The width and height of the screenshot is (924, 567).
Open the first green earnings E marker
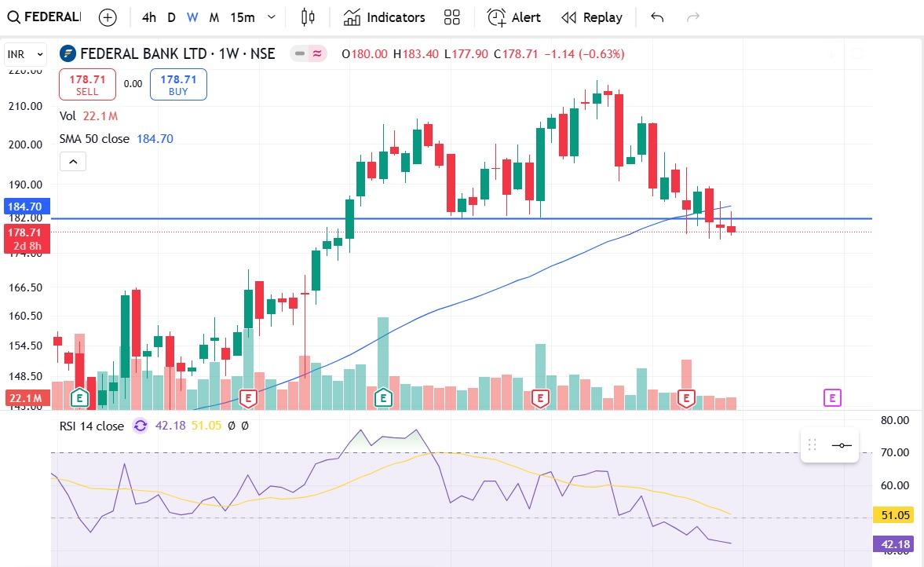[x=79, y=398]
